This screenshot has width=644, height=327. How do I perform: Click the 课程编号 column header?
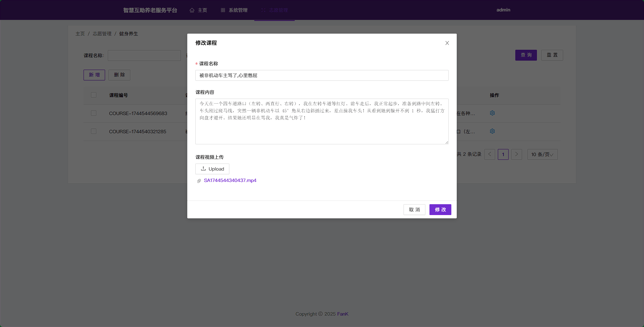click(x=119, y=95)
